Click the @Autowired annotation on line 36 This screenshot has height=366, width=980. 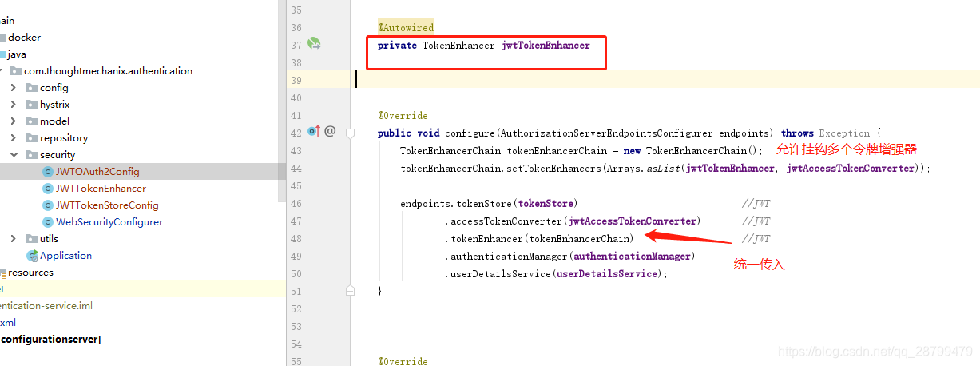(406, 28)
